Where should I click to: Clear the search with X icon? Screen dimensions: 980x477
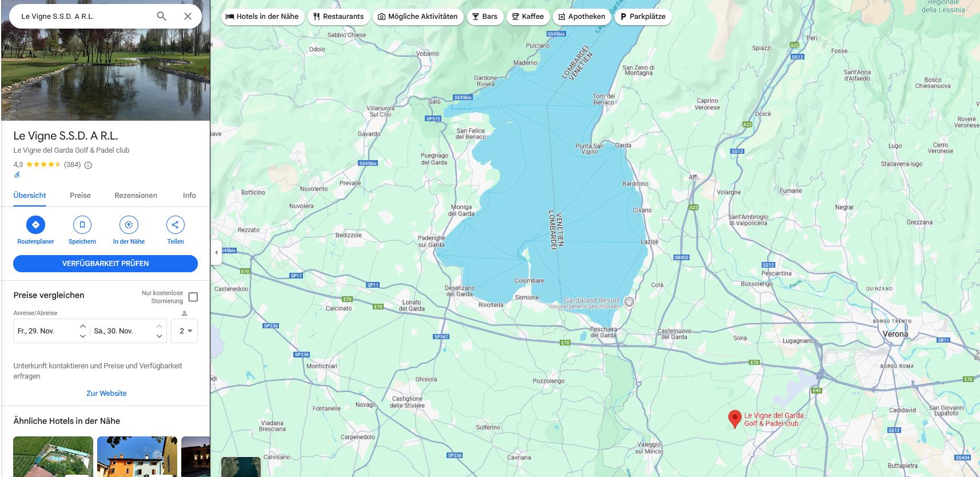click(188, 16)
